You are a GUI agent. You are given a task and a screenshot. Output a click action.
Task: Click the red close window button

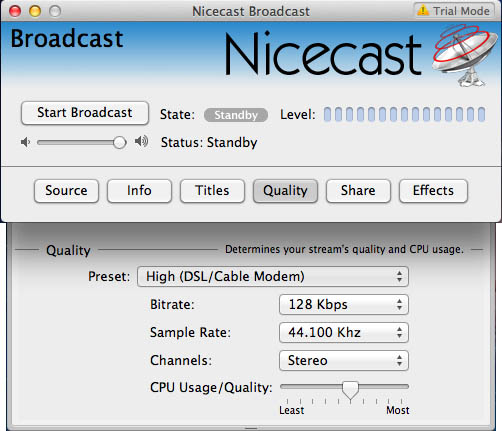15,11
